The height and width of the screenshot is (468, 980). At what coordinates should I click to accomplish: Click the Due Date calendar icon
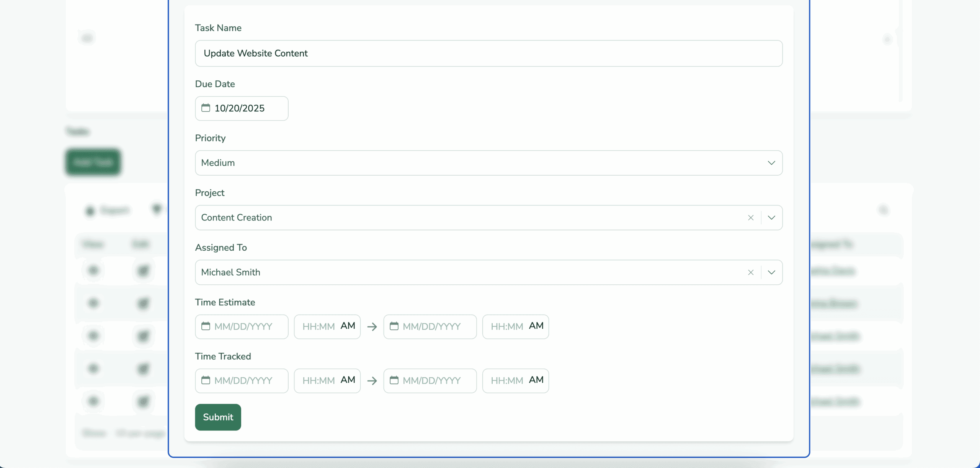pos(206,108)
